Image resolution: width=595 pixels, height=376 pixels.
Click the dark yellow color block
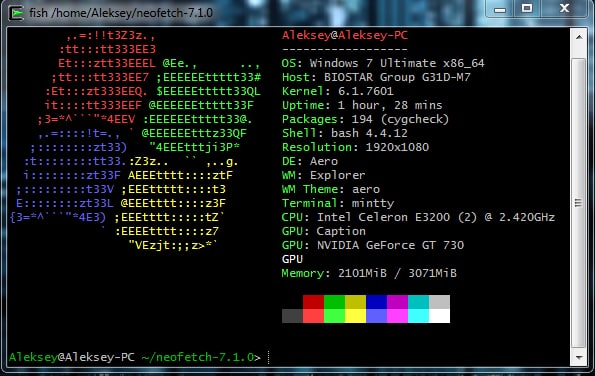(355, 302)
